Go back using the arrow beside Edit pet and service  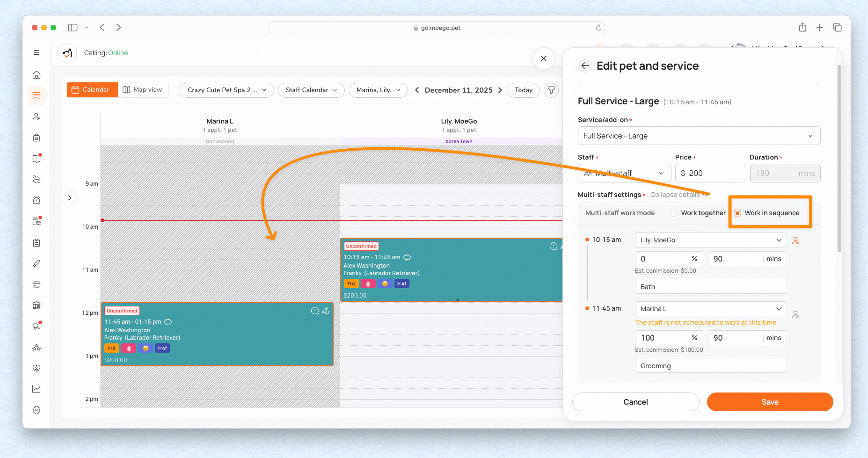[x=585, y=66]
